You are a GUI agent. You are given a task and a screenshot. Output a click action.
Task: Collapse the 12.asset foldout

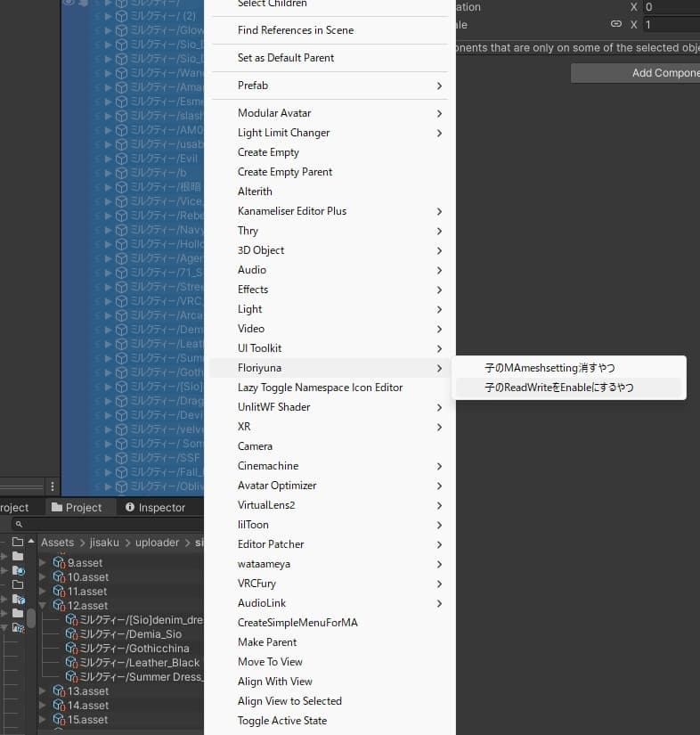click(x=43, y=606)
